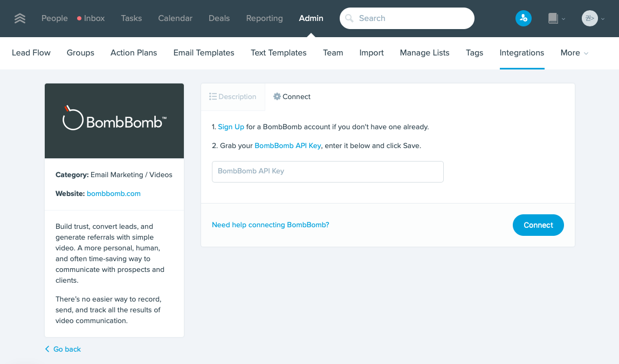Click Need help connecting BombBomb link
This screenshot has width=619, height=364.
271,225
